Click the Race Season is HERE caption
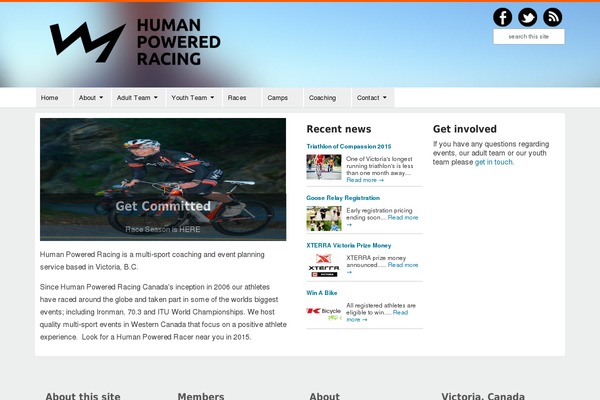The height and width of the screenshot is (400, 600). pyautogui.click(x=163, y=229)
